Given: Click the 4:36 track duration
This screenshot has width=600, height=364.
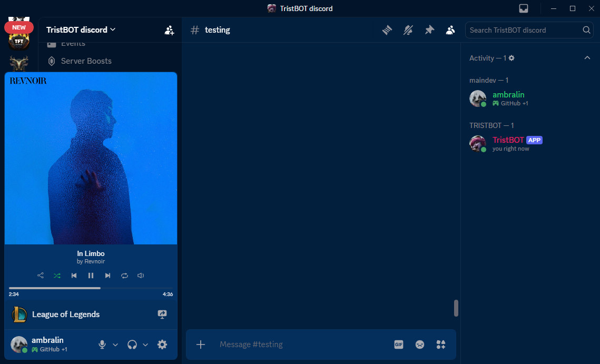Looking at the screenshot, I should pyautogui.click(x=168, y=294).
